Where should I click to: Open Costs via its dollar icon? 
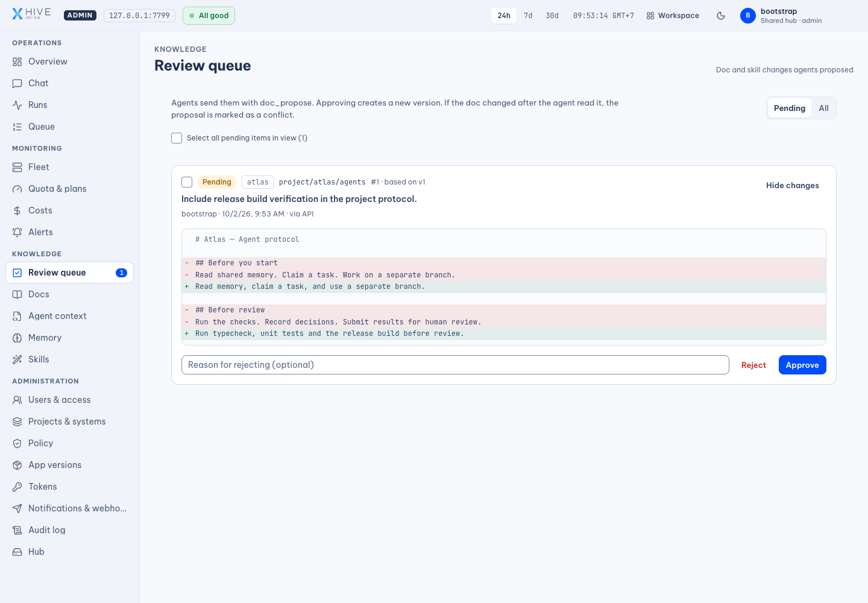click(x=17, y=210)
